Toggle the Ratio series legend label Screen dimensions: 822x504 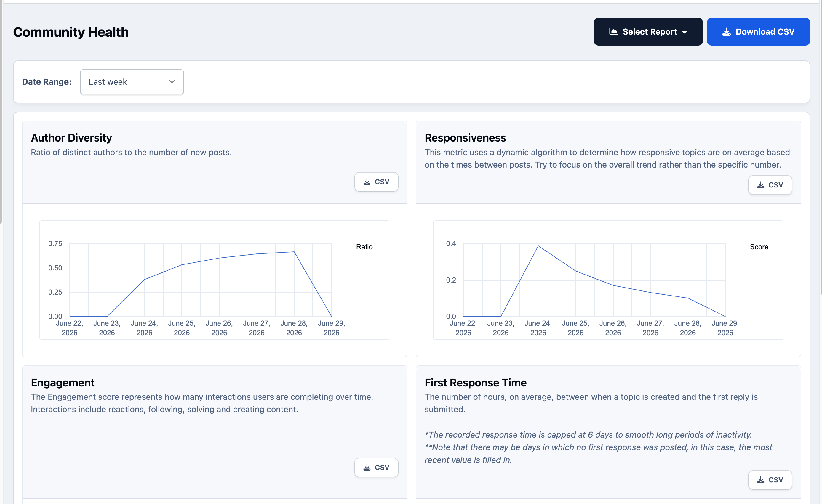364,247
